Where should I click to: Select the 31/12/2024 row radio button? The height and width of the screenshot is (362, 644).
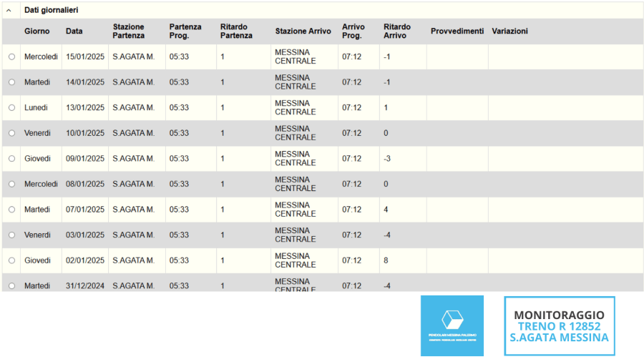(x=11, y=285)
